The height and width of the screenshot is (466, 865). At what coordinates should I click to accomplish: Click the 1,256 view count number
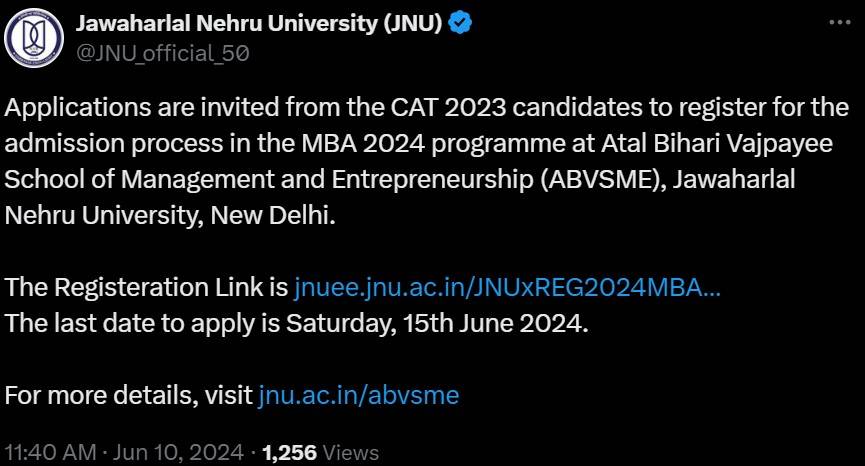click(289, 452)
